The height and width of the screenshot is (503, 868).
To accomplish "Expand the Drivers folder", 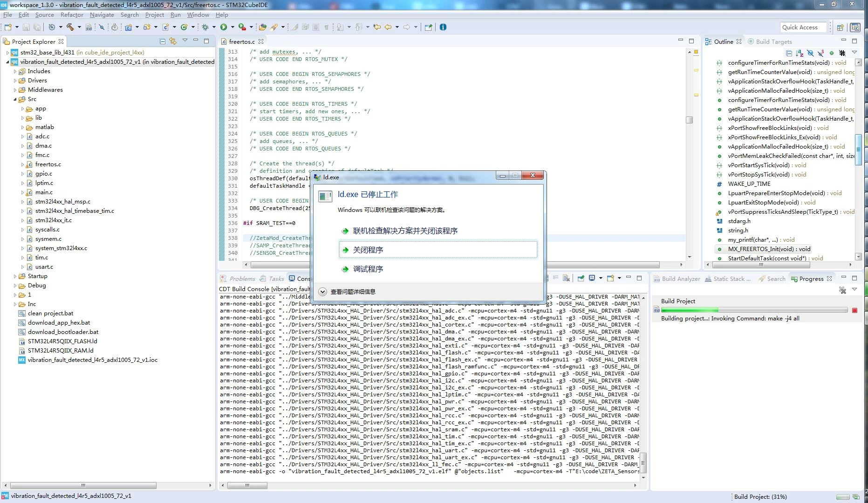I will [15, 81].
